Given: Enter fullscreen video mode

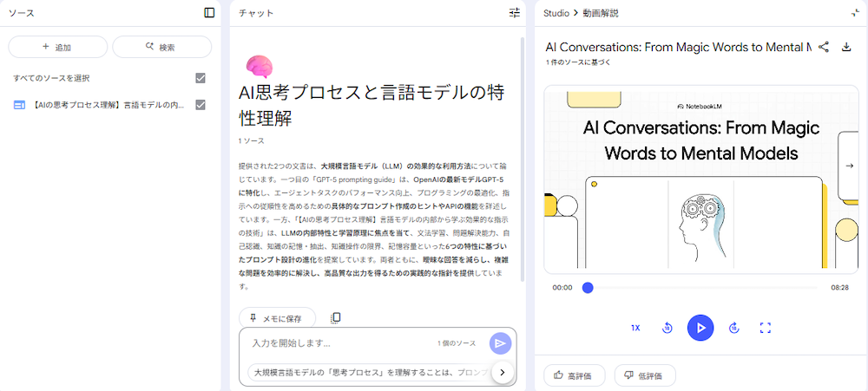Looking at the screenshot, I should coord(766,328).
